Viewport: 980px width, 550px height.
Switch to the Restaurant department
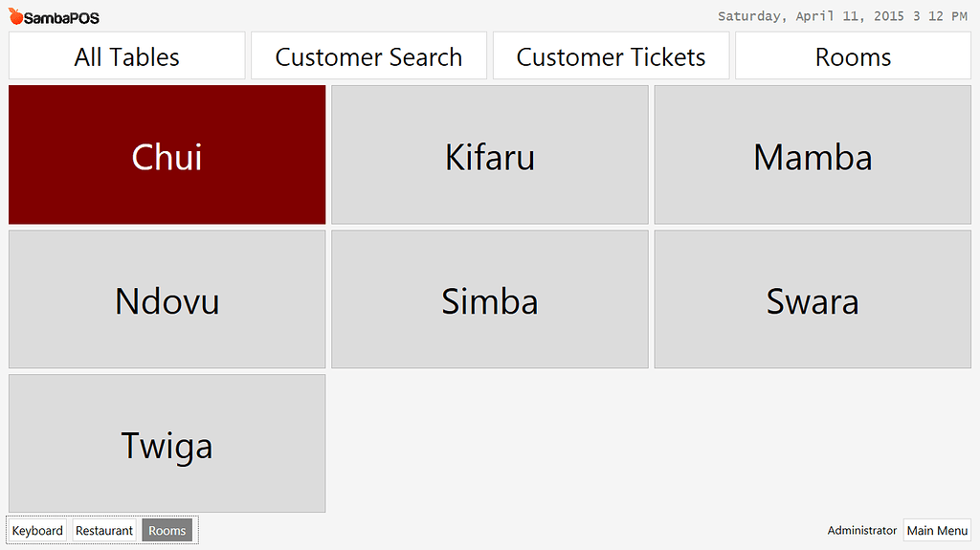pos(104,531)
